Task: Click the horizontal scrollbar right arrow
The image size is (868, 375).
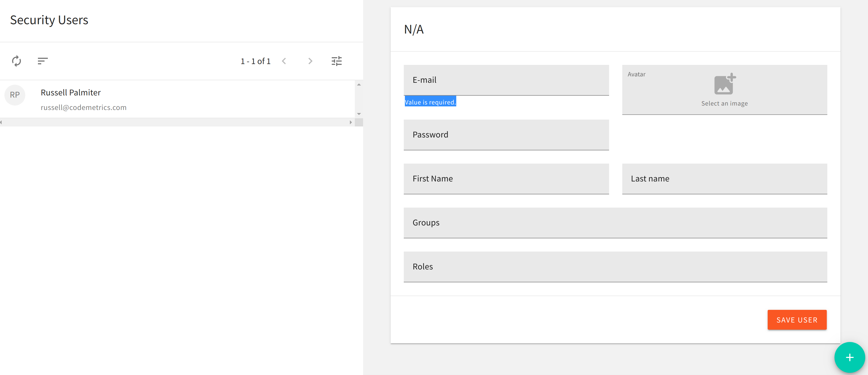Action: (350, 122)
